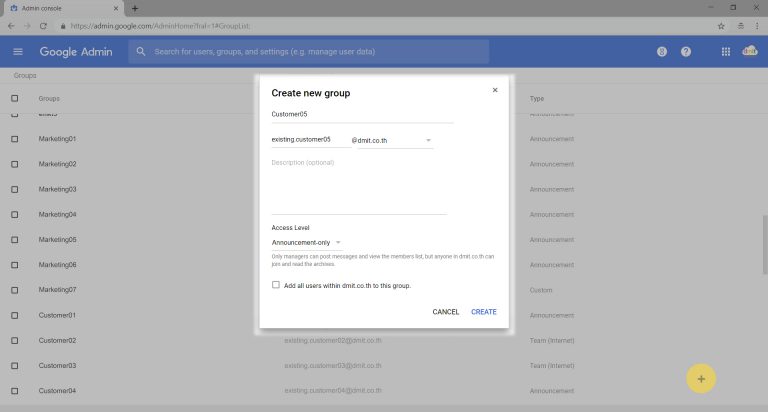Open a new browser tab
Image resolution: width=768 pixels, height=412 pixels.
pos(135,8)
